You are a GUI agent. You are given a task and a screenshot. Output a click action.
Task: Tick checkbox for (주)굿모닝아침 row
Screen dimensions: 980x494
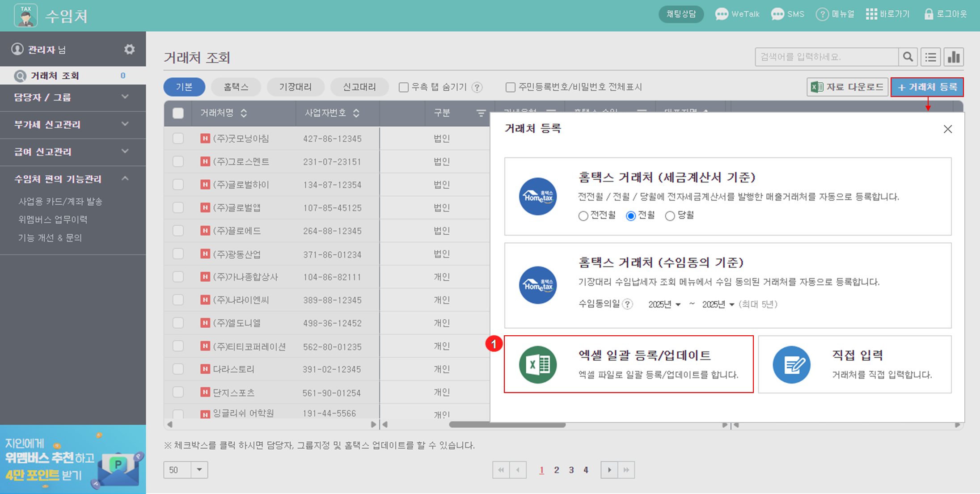click(x=178, y=139)
